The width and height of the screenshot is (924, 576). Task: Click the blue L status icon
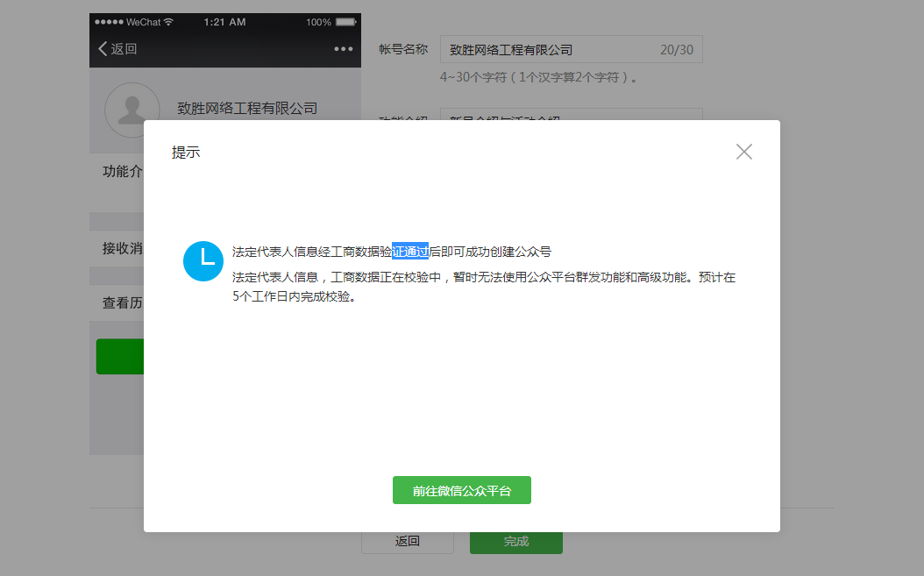click(203, 261)
